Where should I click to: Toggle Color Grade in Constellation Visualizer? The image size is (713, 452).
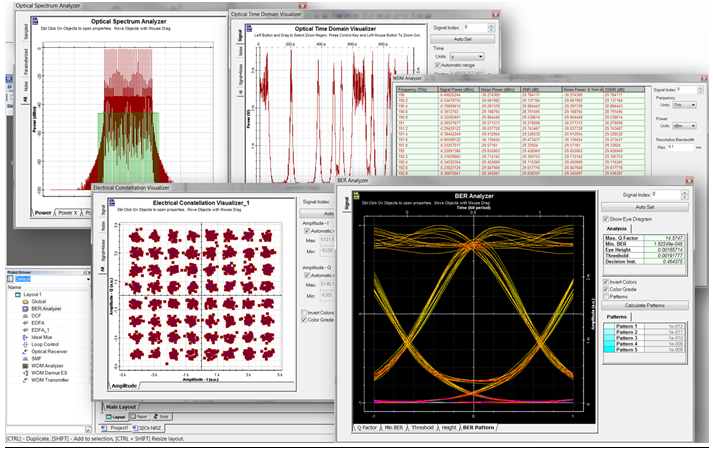304,320
